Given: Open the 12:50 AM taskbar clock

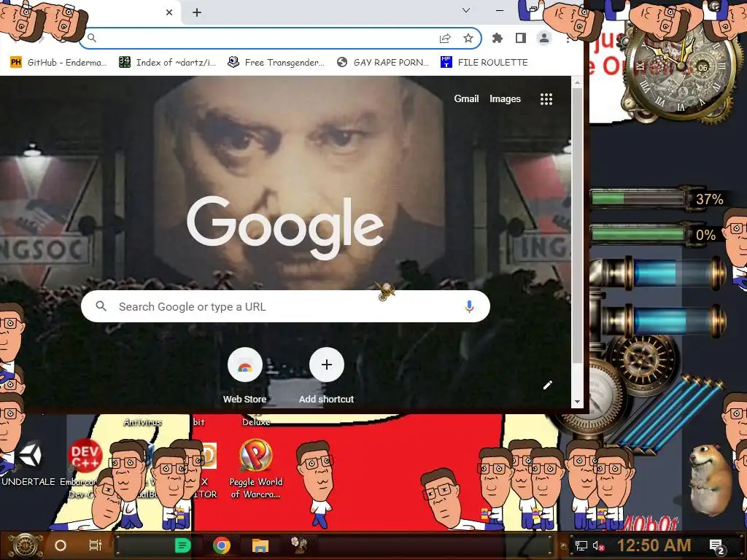Looking at the screenshot, I should coord(654,545).
